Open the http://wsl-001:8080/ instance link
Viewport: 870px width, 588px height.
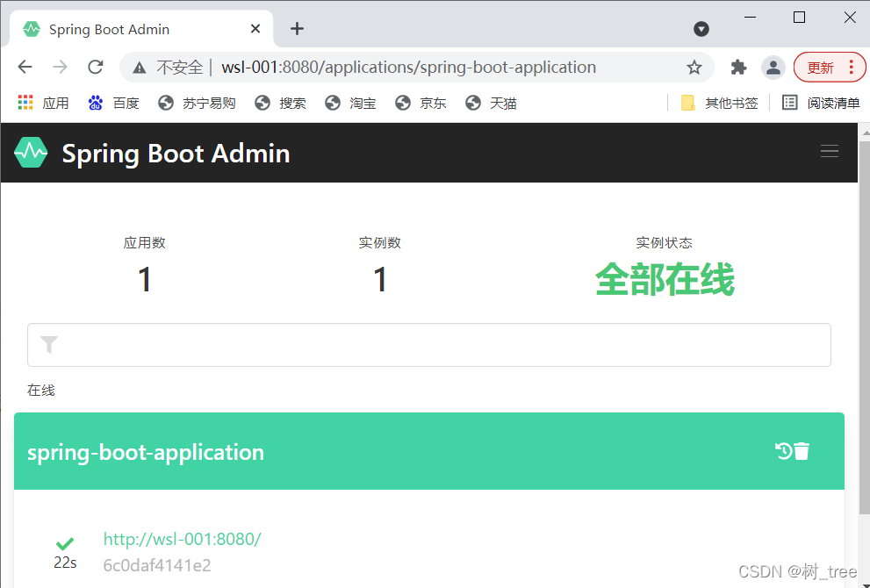[182, 539]
